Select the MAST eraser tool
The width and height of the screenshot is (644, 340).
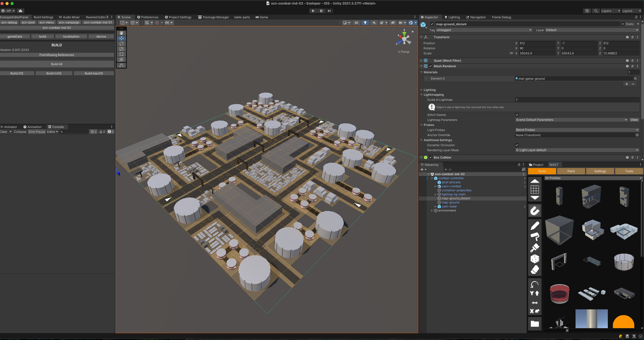[x=534, y=270]
